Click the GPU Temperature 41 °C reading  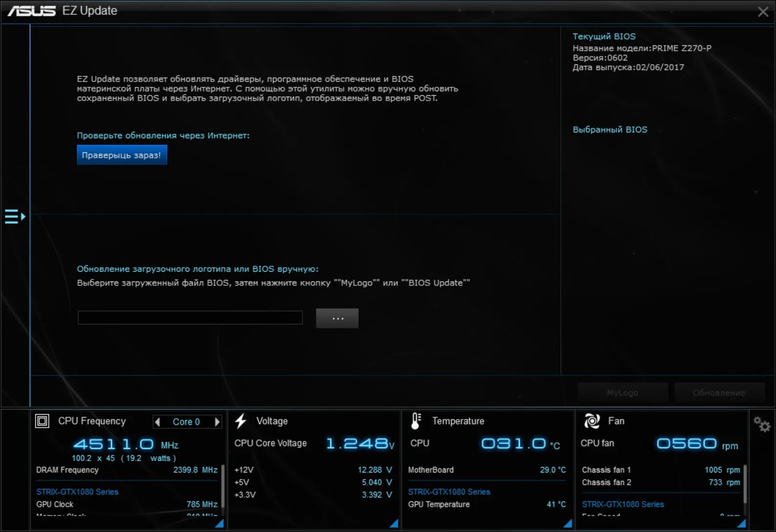(556, 504)
